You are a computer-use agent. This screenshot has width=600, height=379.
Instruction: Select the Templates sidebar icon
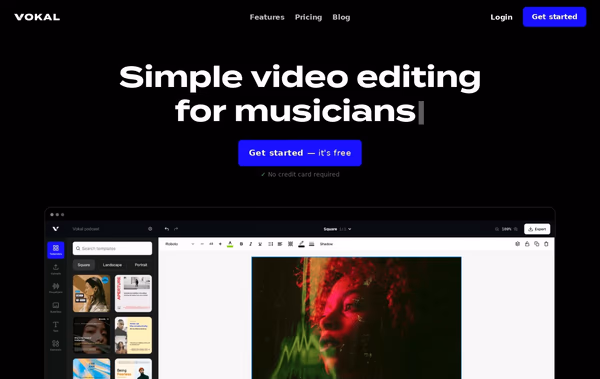click(x=56, y=250)
